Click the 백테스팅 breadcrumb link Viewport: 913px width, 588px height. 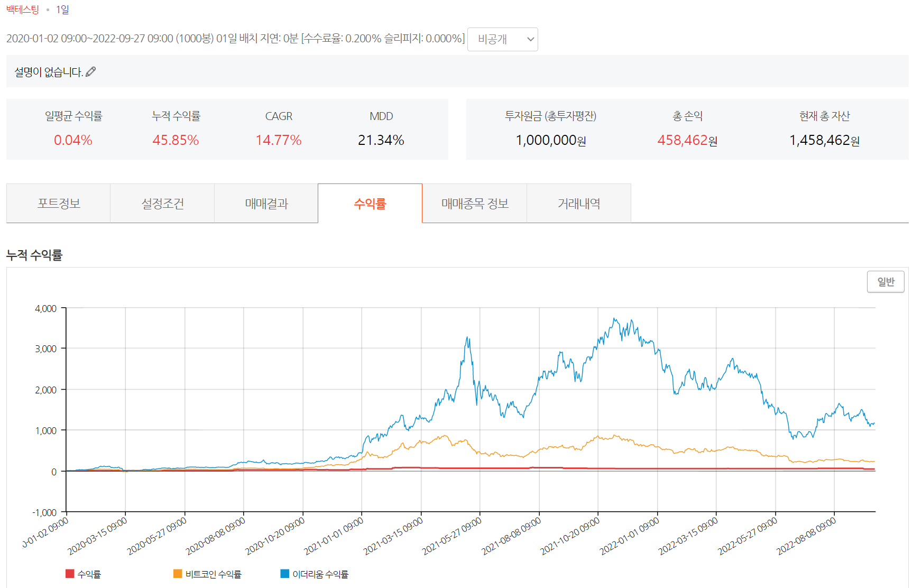(x=23, y=10)
